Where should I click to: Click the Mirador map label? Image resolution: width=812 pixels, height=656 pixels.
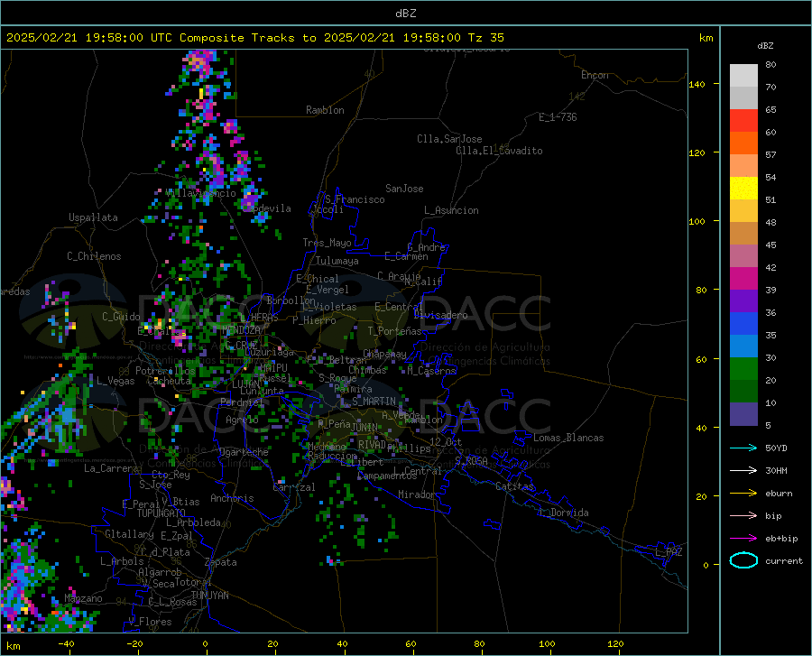click(x=417, y=494)
